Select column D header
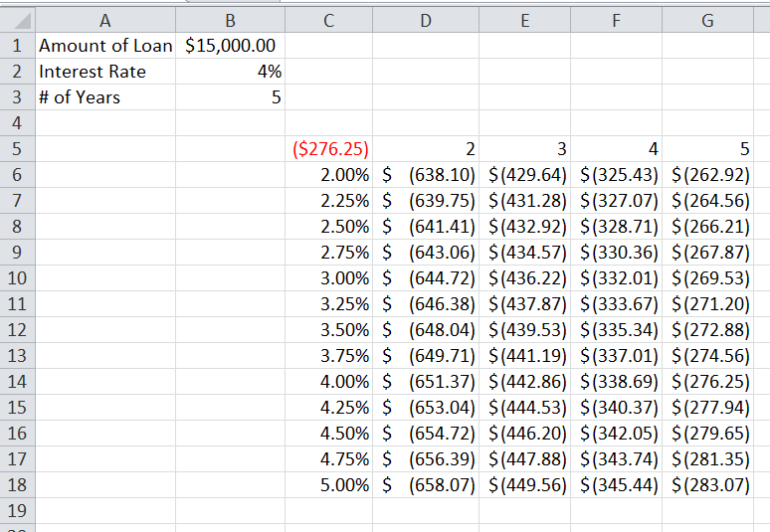Image resolution: width=770 pixels, height=532 pixels. point(426,19)
